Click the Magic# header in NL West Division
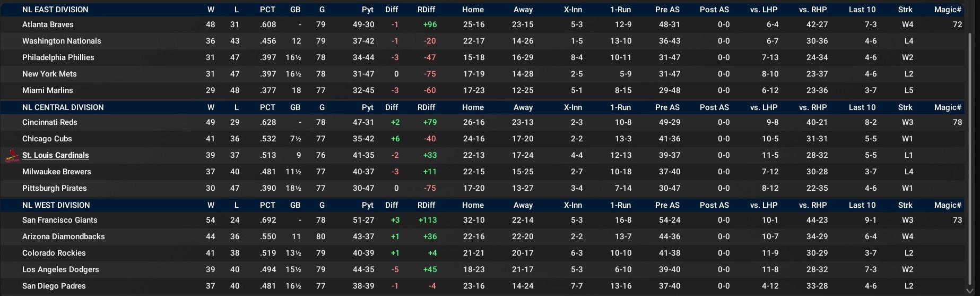980x296 pixels. coord(948,205)
